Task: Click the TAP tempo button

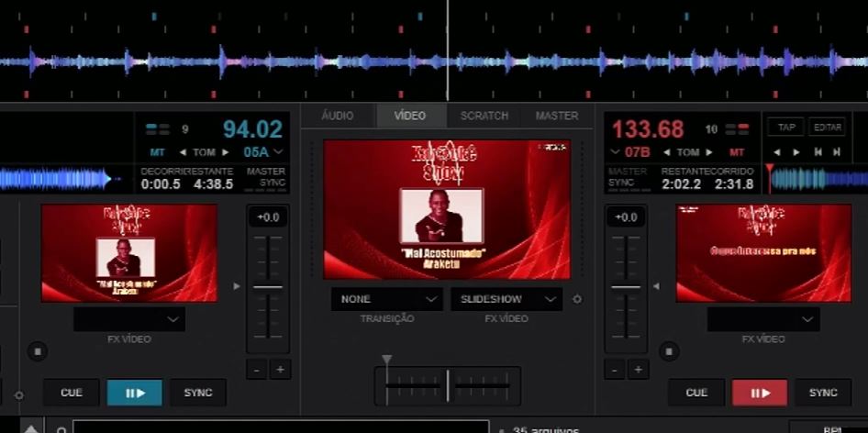Action: (x=786, y=128)
